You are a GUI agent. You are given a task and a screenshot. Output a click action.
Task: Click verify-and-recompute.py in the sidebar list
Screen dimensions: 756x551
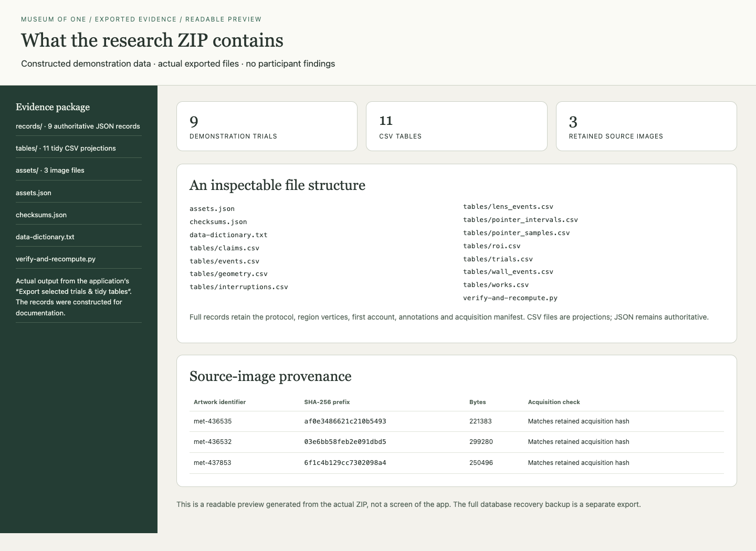coord(56,259)
